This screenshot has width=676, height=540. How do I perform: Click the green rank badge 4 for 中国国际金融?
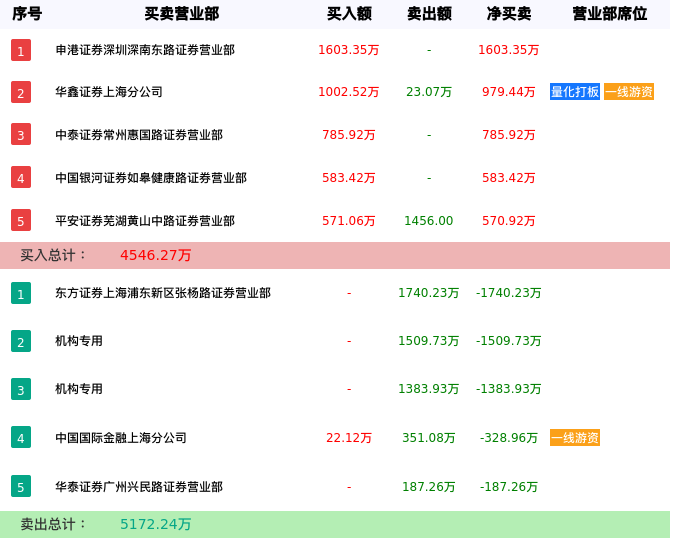[x=21, y=437]
